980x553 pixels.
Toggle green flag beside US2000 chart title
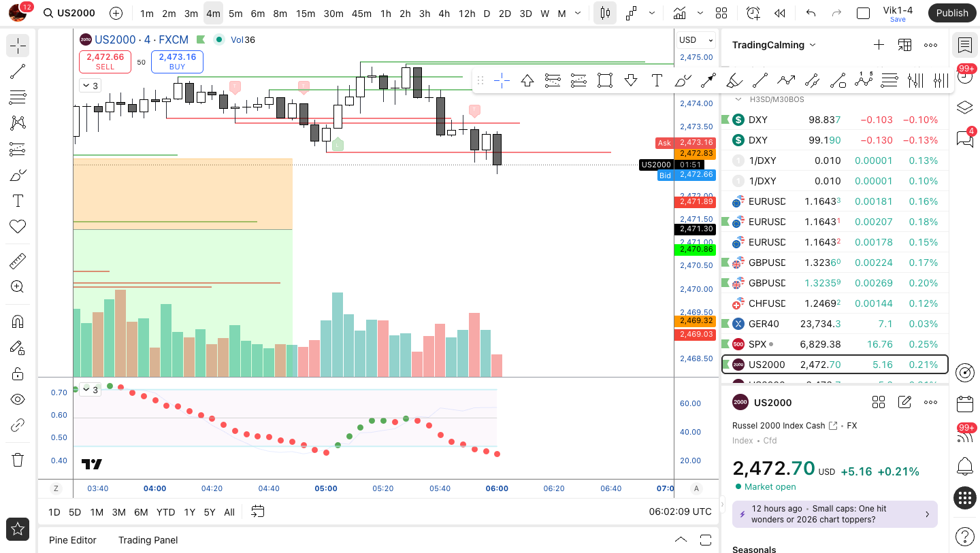tap(201, 39)
